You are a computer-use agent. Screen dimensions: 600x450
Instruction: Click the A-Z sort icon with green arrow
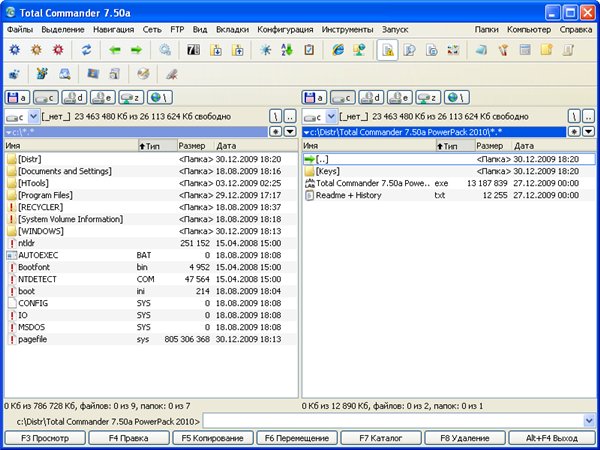287,50
